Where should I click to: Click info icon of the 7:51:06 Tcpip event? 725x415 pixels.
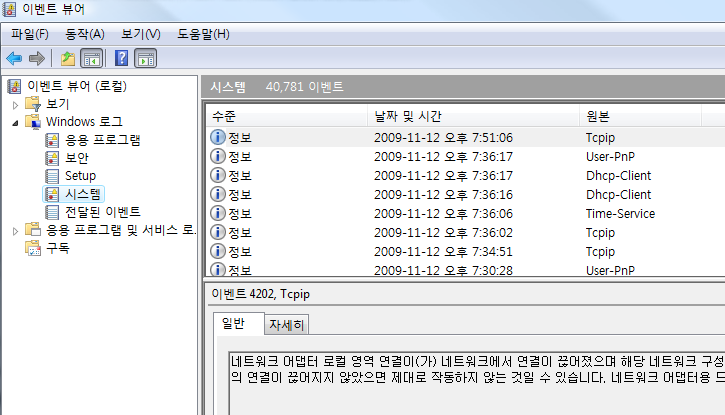[218, 138]
